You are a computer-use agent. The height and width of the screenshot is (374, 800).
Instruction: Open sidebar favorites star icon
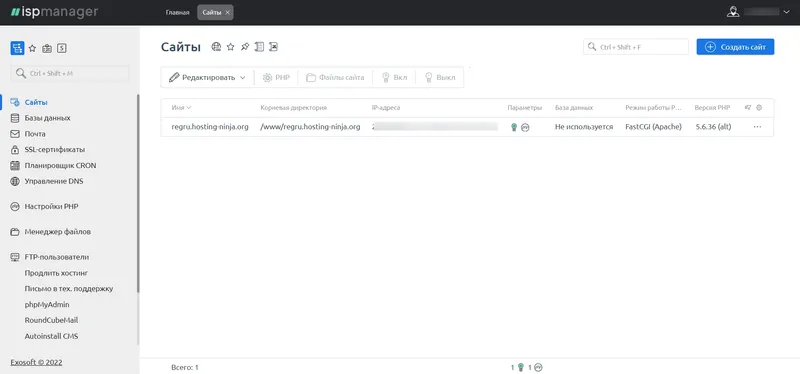[x=32, y=48]
